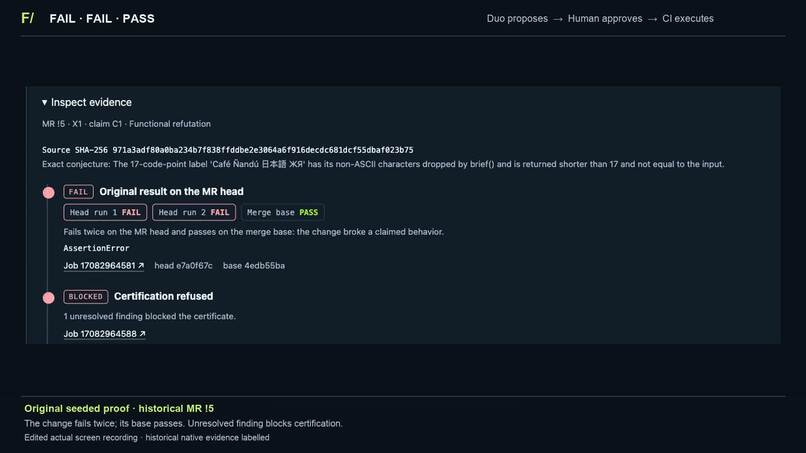Click the BLOCKED status tag
This screenshot has height=453, width=806.
(86, 297)
